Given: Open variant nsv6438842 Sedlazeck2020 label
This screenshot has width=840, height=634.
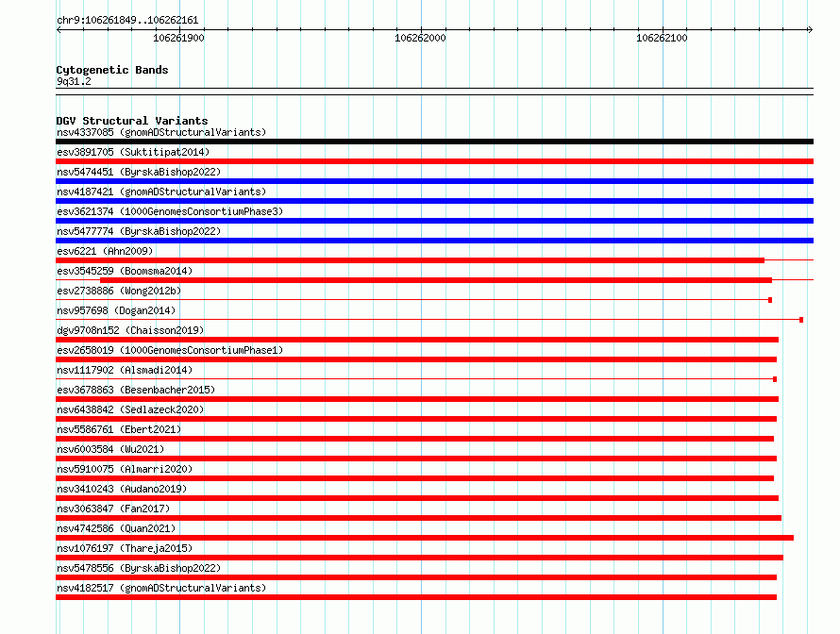Looking at the screenshot, I should 130,409.
